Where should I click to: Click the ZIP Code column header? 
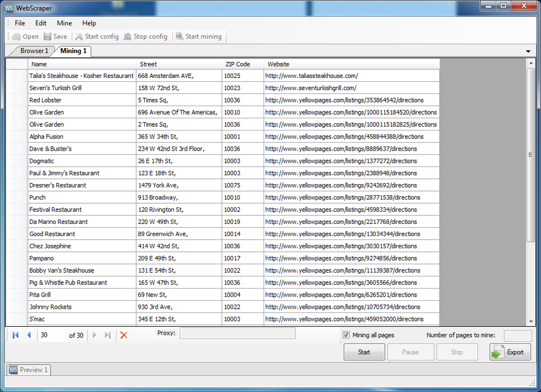(243, 64)
